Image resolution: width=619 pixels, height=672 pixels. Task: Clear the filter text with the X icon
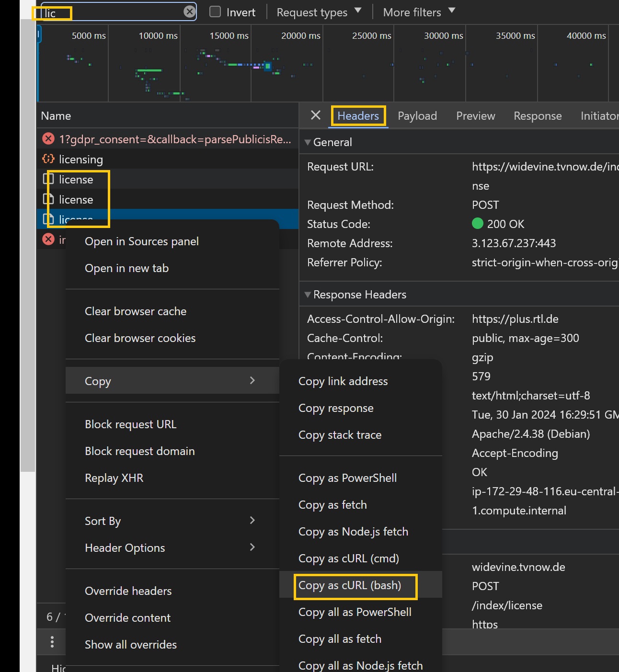(190, 11)
